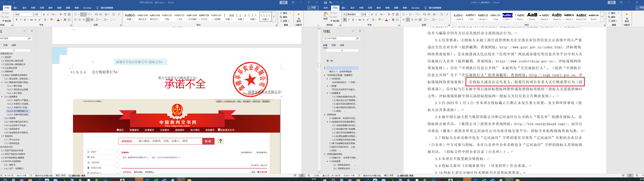The image size is (644, 181).
Task: Click 查找 in the right Word window ribbon
Action: (x=612, y=13)
